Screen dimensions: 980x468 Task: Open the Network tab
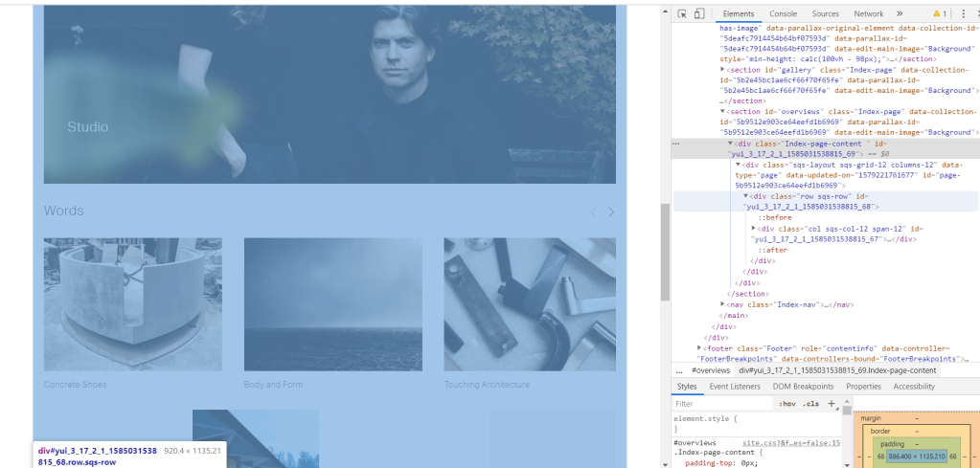(x=868, y=14)
